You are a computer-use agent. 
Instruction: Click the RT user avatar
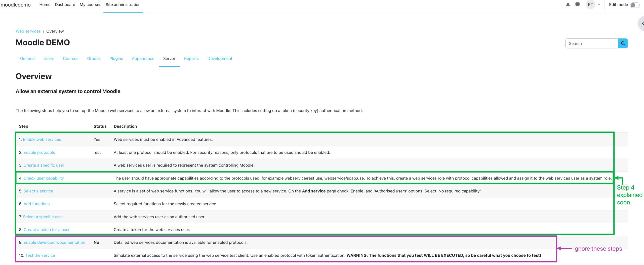pyautogui.click(x=590, y=5)
